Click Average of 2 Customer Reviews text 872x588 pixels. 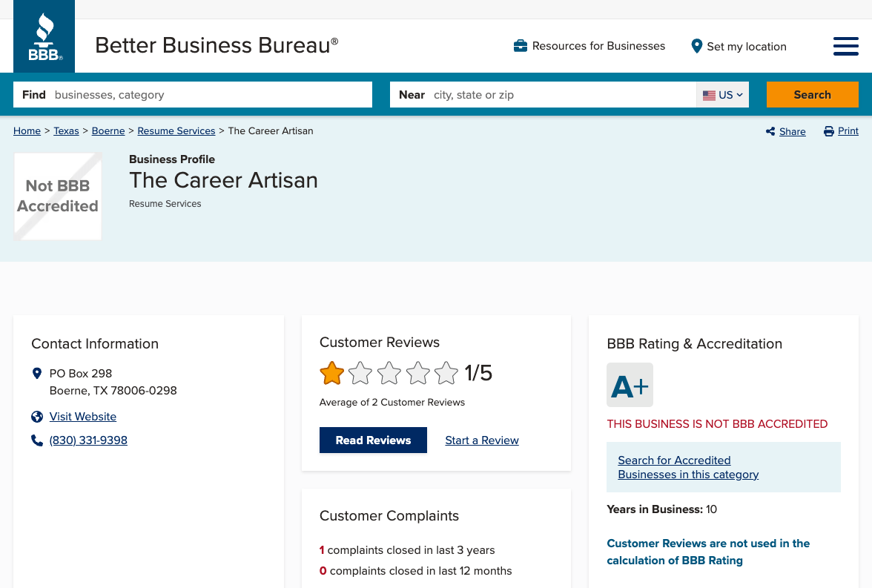[392, 402]
